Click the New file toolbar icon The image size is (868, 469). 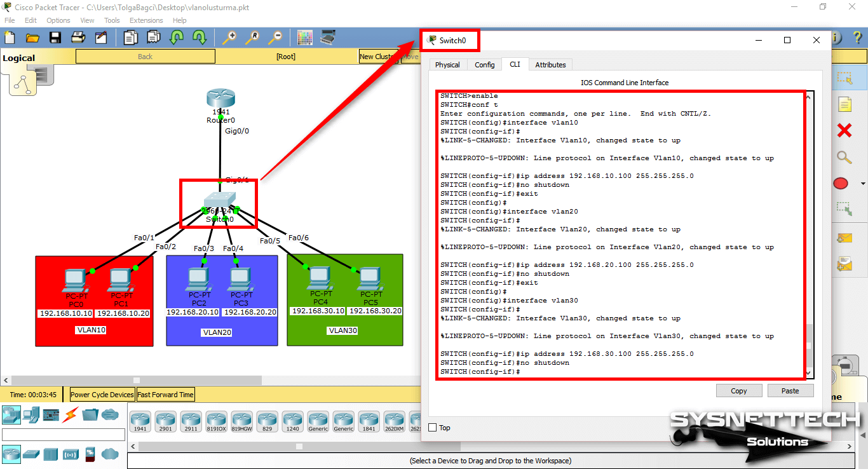[10, 37]
